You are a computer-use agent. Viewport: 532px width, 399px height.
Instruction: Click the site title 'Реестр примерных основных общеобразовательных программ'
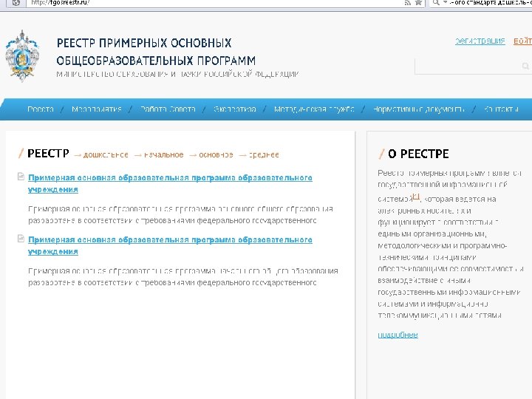coord(156,52)
